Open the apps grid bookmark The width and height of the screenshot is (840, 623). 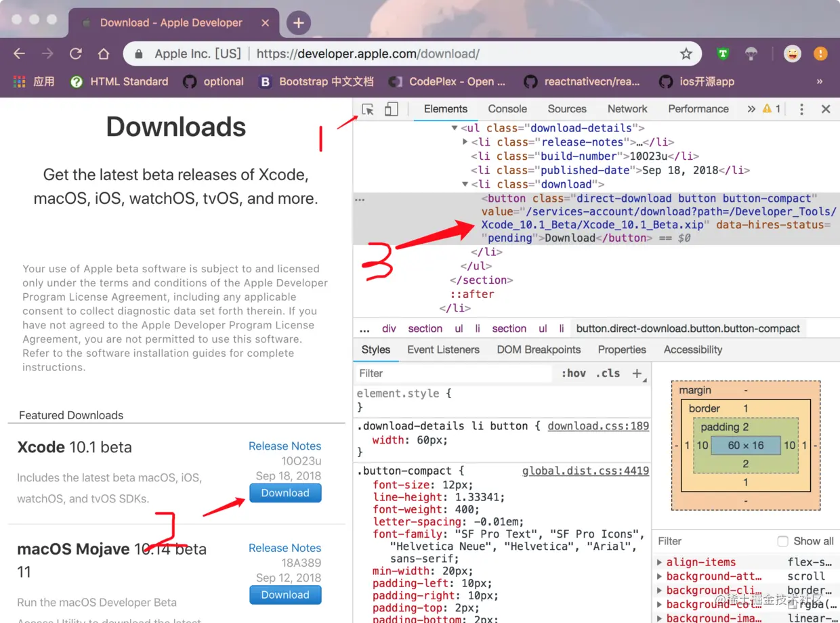coord(34,81)
